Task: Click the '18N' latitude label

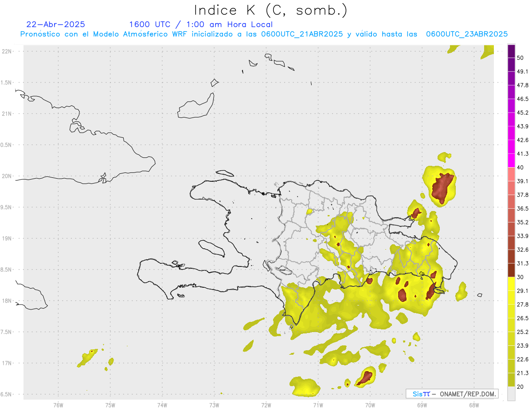Action: coord(8,301)
